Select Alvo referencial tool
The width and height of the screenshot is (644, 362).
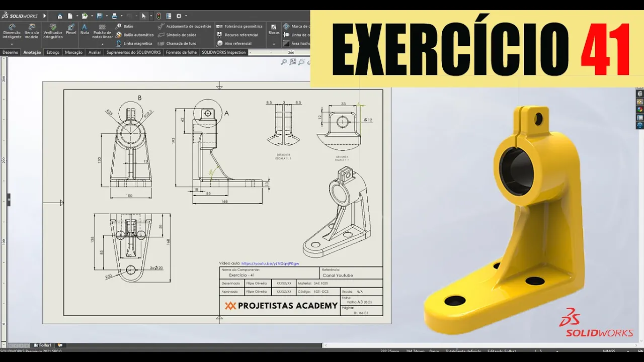[x=234, y=44]
